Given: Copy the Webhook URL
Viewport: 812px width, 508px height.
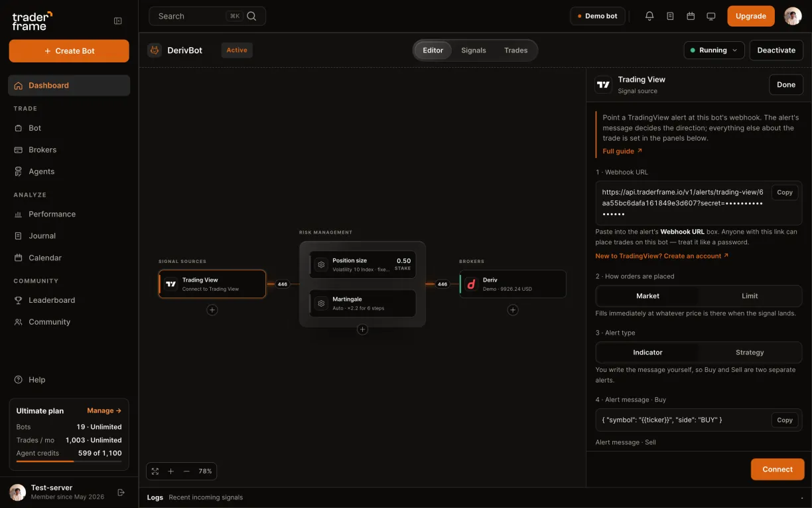Looking at the screenshot, I should tap(785, 193).
